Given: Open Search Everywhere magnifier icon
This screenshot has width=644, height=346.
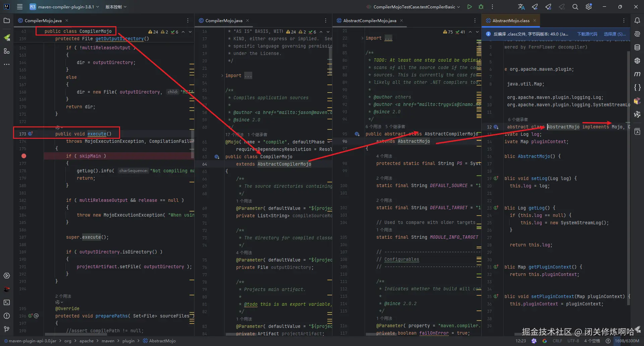Looking at the screenshot, I should coord(575,7).
